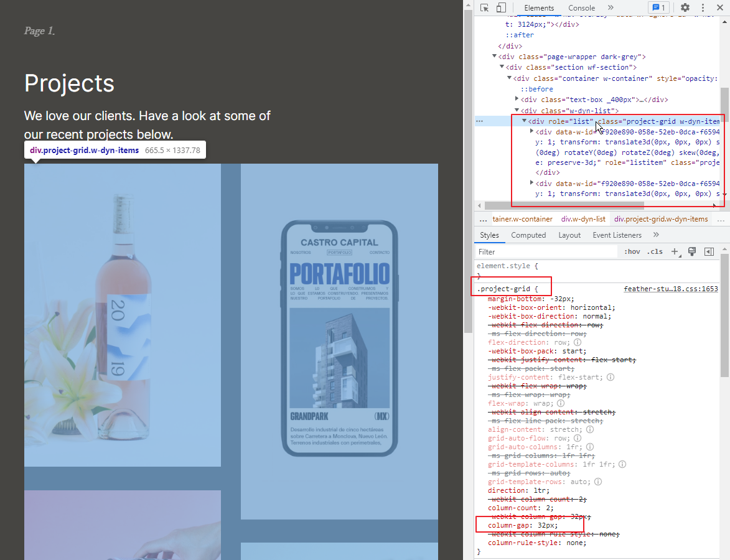Focus the Filter styles input field
This screenshot has width=730, height=560.
point(546,252)
